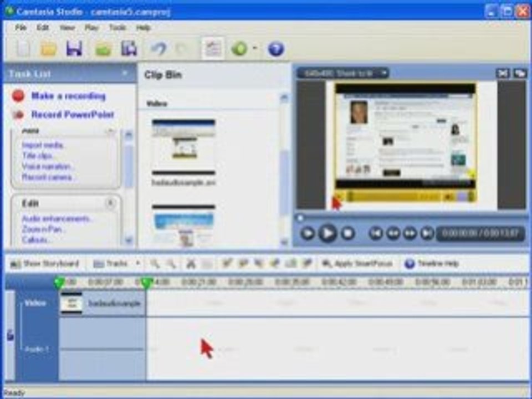Create a new project from the toolbar
This screenshot has height=399, width=532.
click(23, 49)
